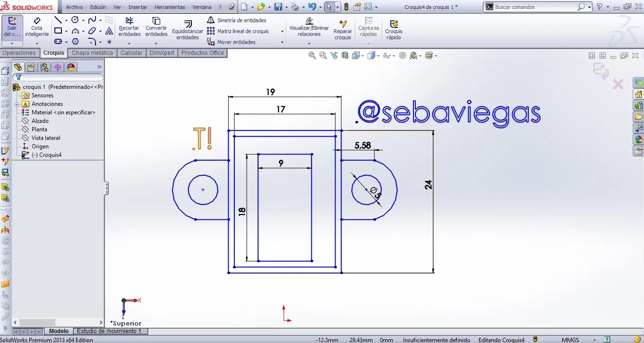Image resolution: width=644 pixels, height=343 pixels.
Task: Click the New document icon
Action: [244, 7]
